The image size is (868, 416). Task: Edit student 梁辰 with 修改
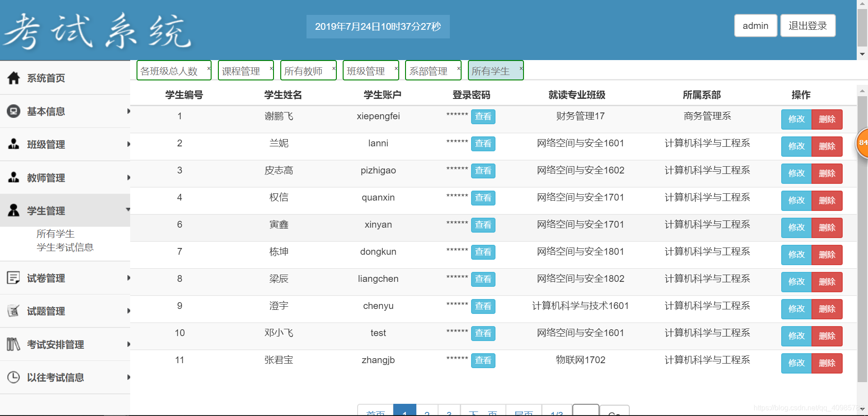click(x=797, y=282)
